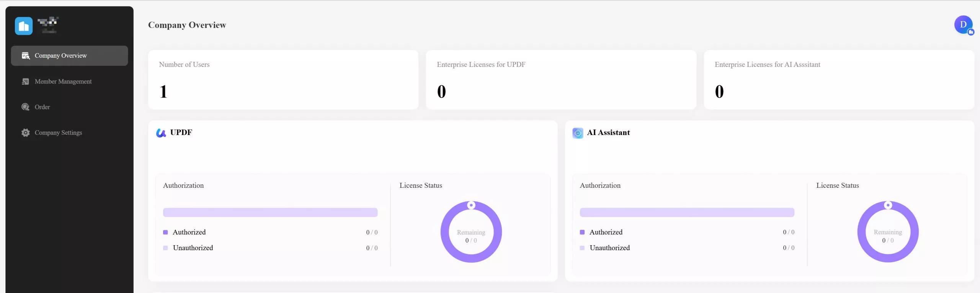Click the UPDF authorization progress bar
Viewport: 980px width, 293px height.
coord(270,212)
